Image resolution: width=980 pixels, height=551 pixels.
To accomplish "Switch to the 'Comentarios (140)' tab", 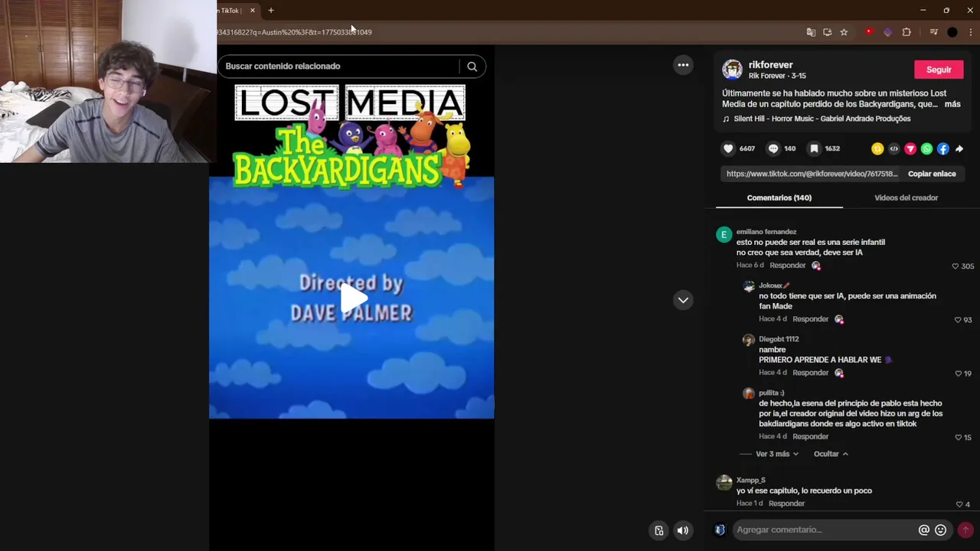I will coord(779,197).
